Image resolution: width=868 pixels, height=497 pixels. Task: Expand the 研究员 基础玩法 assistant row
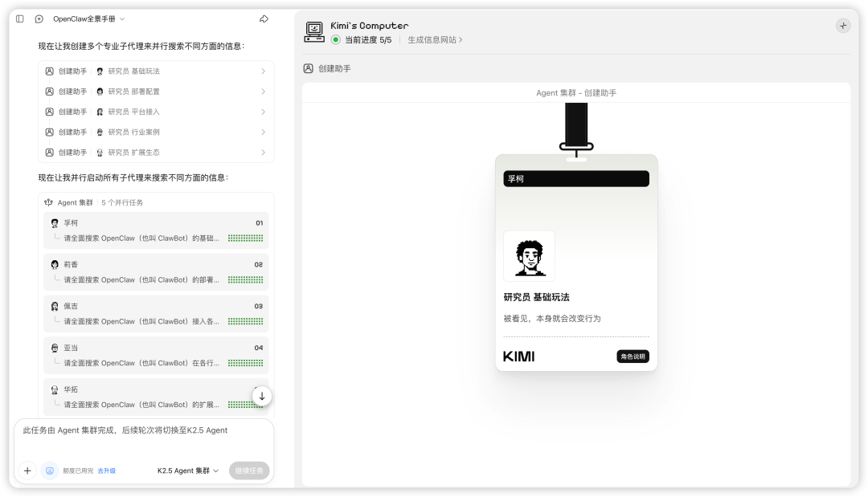coord(156,71)
